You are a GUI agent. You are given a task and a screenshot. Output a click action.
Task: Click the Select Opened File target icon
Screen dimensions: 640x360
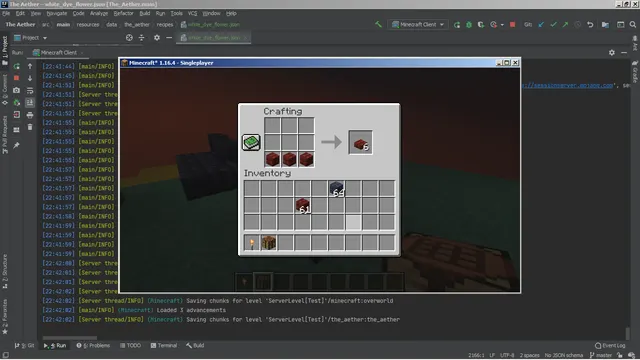click(x=129, y=38)
